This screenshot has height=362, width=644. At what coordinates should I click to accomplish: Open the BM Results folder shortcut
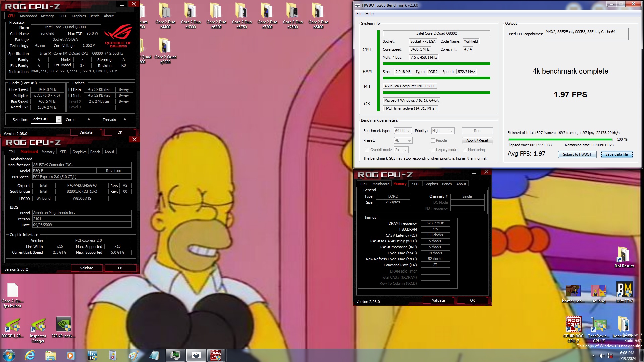click(624, 257)
